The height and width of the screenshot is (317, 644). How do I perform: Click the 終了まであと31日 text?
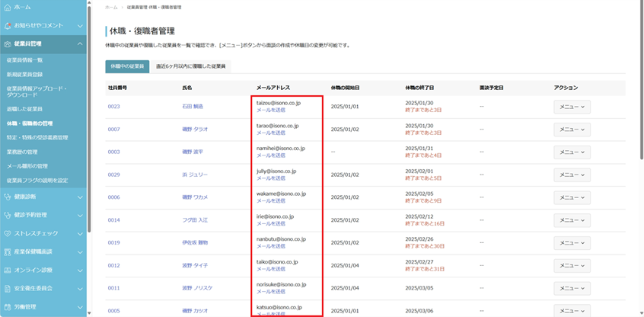point(425,269)
